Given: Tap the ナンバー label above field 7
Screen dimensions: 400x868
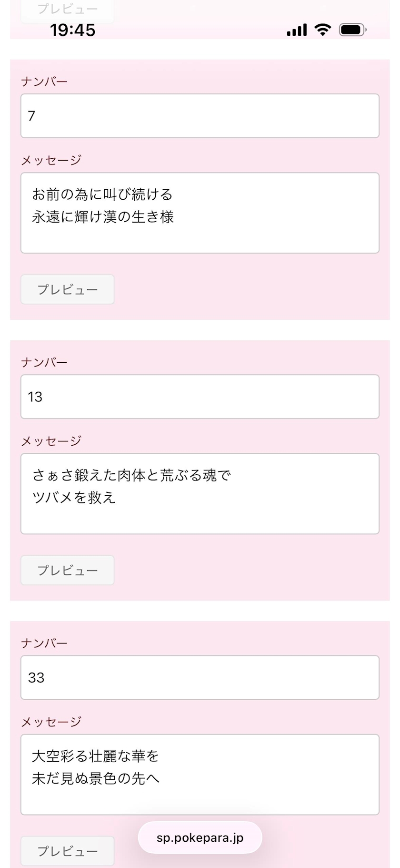Looking at the screenshot, I should click(44, 82).
